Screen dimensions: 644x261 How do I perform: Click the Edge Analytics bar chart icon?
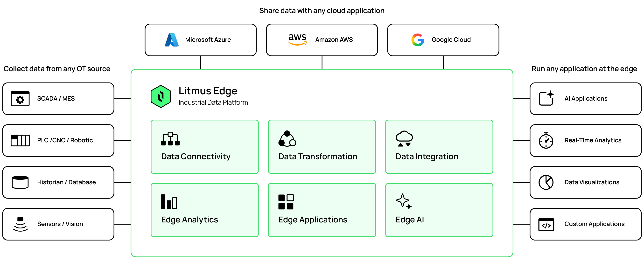click(169, 202)
